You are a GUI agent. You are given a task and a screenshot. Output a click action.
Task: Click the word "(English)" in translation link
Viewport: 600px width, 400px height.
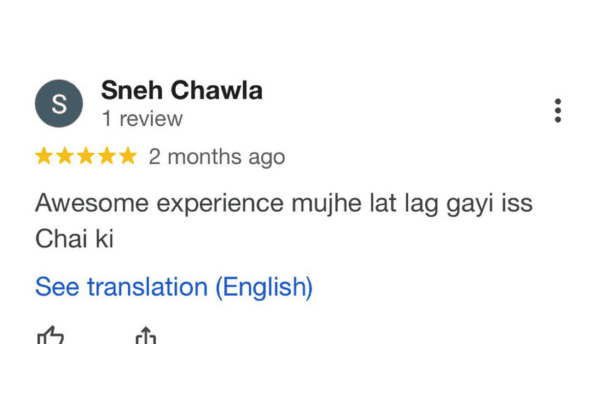pos(264,288)
